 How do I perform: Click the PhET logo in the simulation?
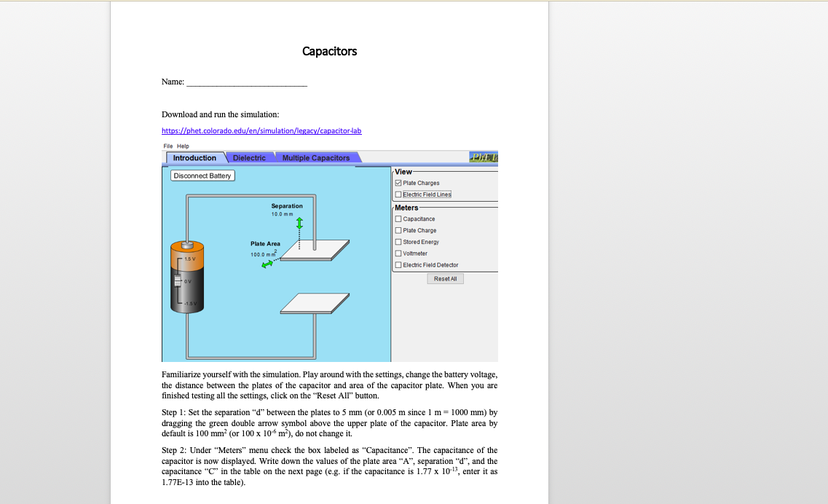coord(484,157)
